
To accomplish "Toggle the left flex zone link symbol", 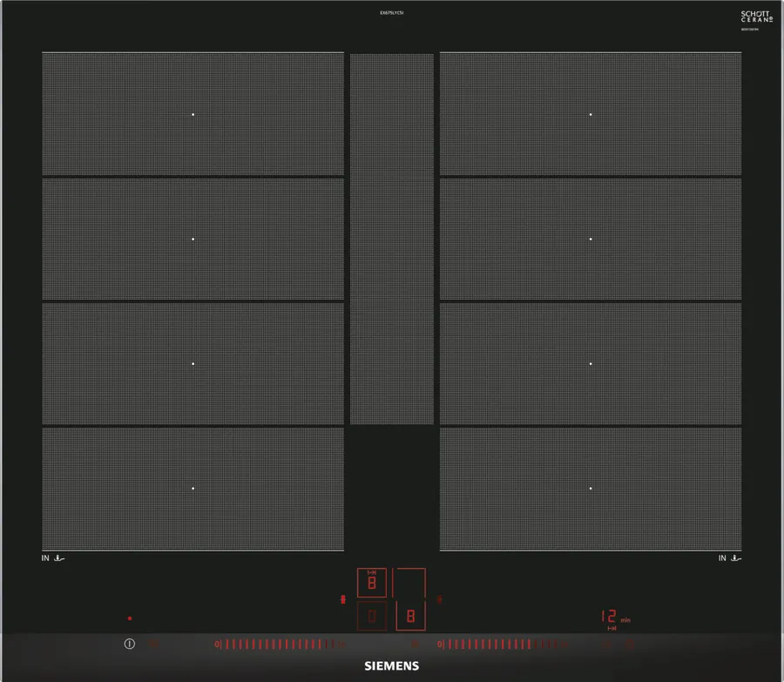I will tap(343, 599).
